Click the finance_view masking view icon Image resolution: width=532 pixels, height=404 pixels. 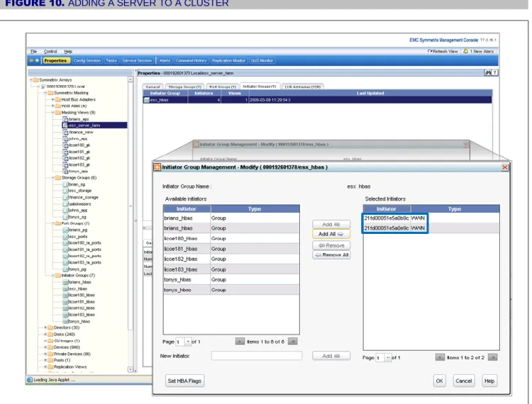[66, 132]
